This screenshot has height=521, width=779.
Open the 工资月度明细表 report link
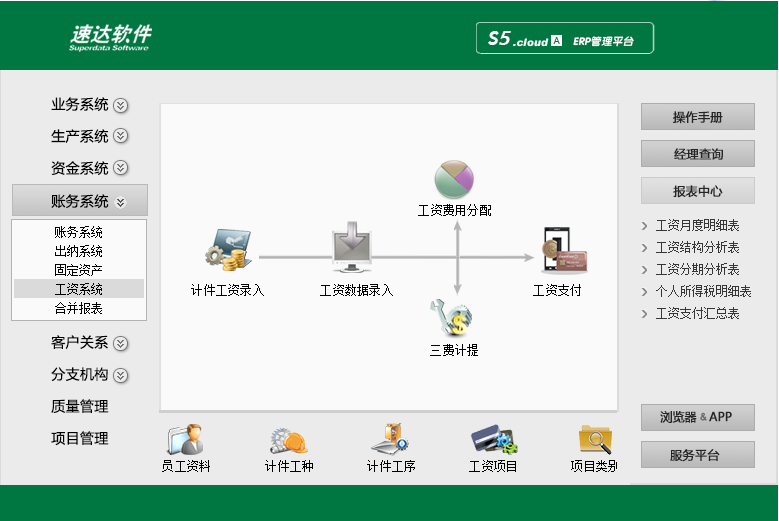[x=698, y=225]
